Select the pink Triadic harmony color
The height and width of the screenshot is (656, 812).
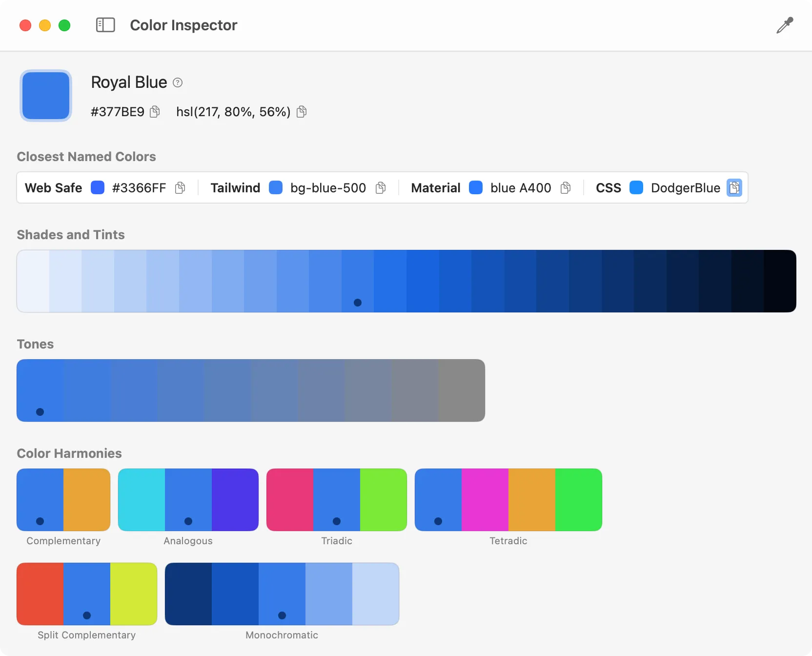[289, 500]
